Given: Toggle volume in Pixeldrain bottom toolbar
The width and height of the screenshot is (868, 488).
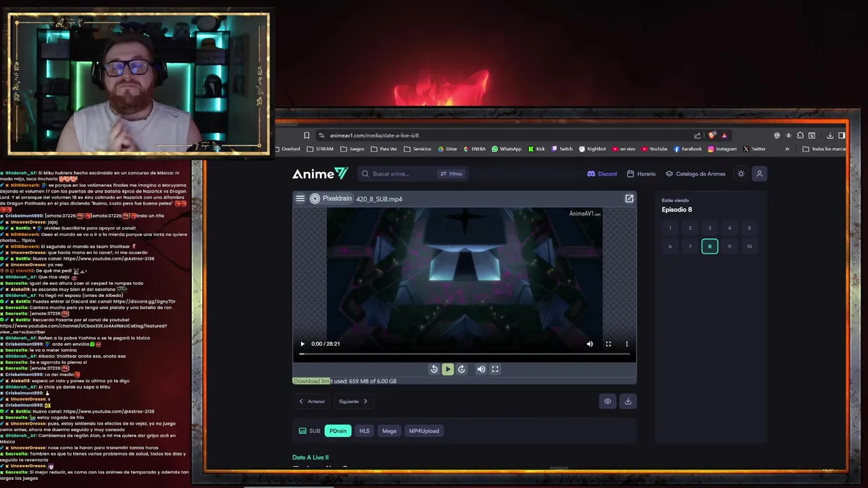Looking at the screenshot, I should tap(481, 369).
